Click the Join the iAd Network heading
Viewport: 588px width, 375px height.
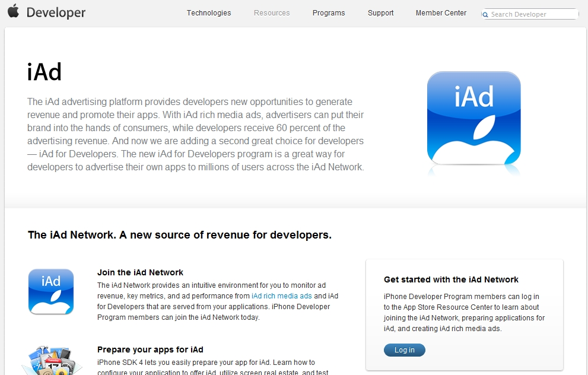[140, 272]
